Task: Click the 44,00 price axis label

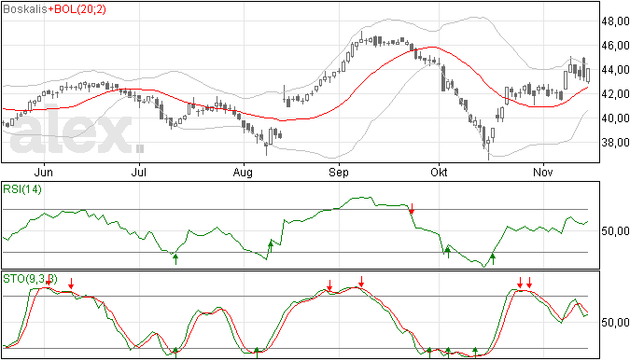Action: point(615,70)
